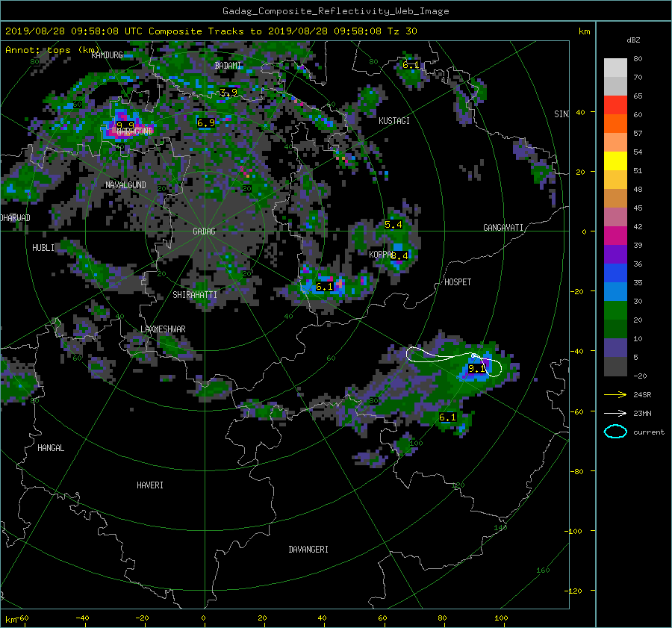This screenshot has height=628, width=672.
Task: Pick the royal blue swatch between 36 and 35
Action: (x=615, y=273)
